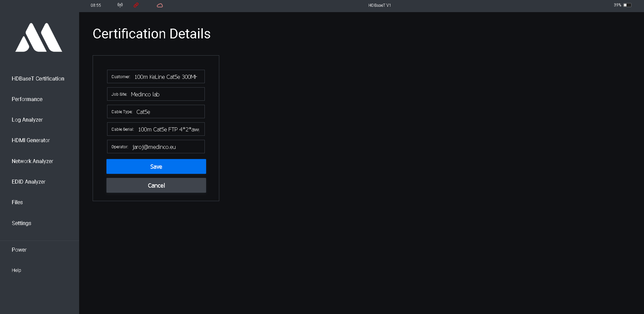Click the Cable Serial input field

tap(156, 129)
